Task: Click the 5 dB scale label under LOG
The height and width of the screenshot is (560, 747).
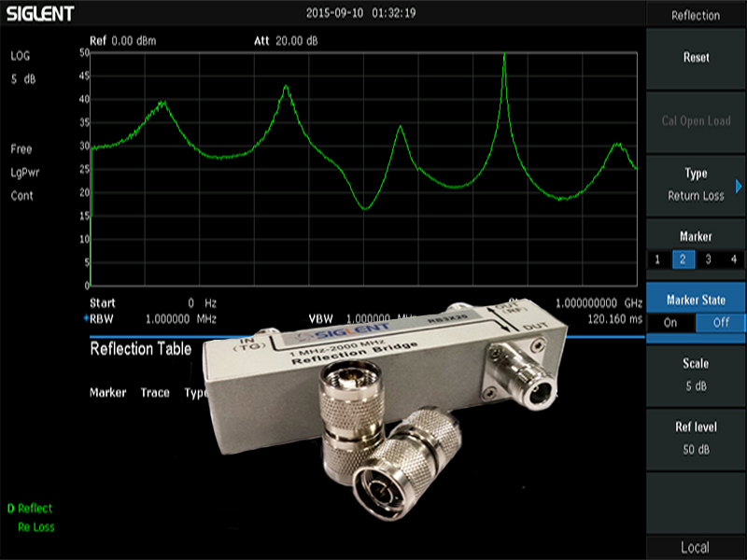Action: (x=22, y=79)
